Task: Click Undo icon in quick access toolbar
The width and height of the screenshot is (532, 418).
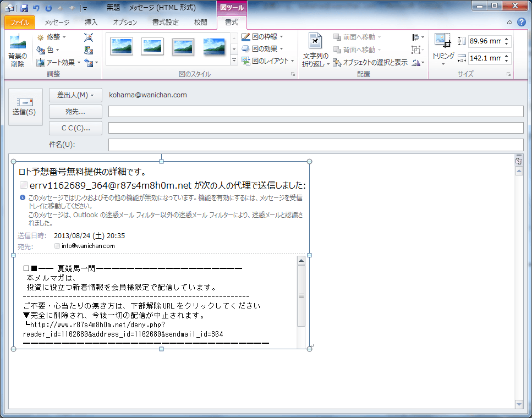Action: (x=36, y=8)
